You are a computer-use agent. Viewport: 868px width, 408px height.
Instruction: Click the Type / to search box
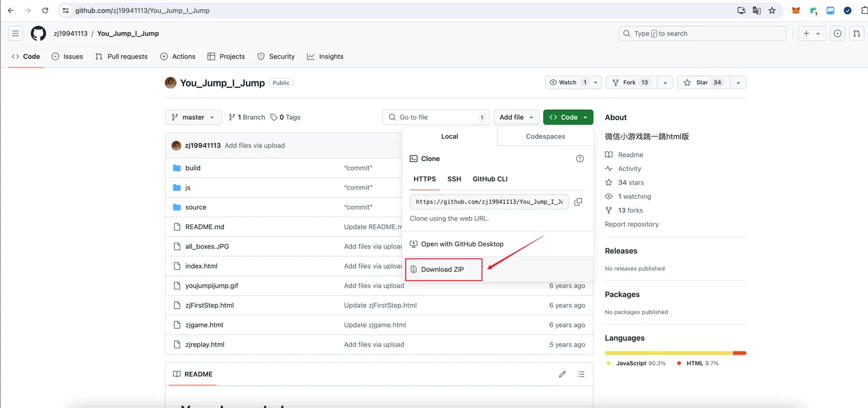tap(703, 34)
